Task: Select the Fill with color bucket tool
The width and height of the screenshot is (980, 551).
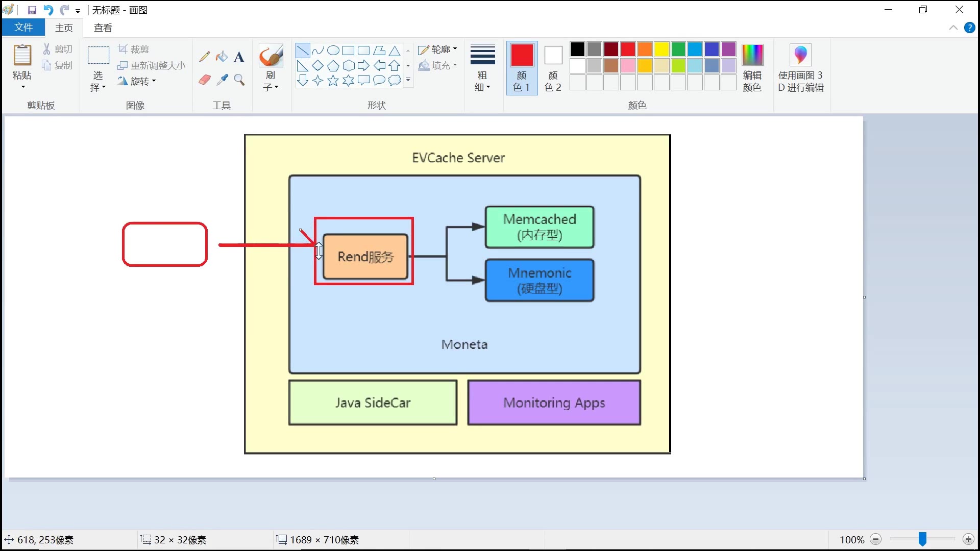Action: (x=222, y=57)
